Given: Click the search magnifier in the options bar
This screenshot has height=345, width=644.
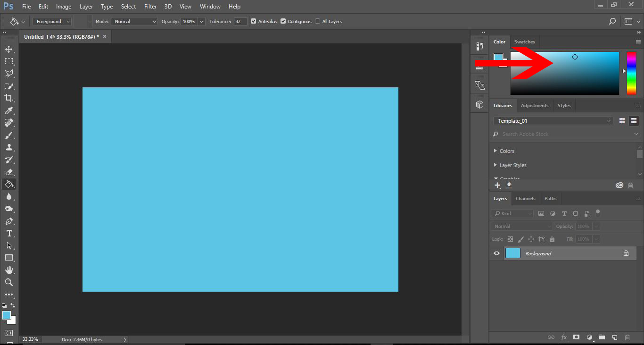Looking at the screenshot, I should [x=612, y=21].
